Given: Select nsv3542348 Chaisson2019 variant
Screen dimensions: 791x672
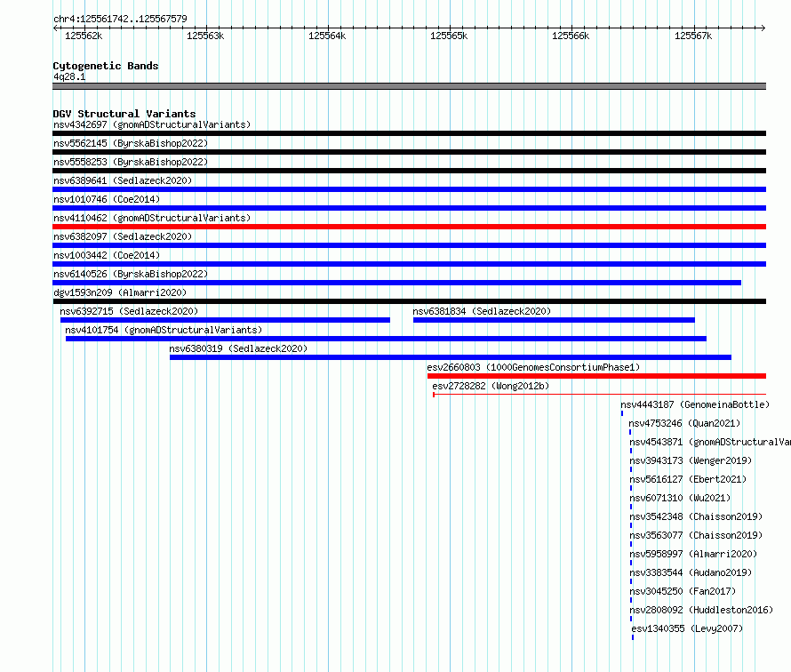Looking at the screenshot, I should click(x=696, y=516).
